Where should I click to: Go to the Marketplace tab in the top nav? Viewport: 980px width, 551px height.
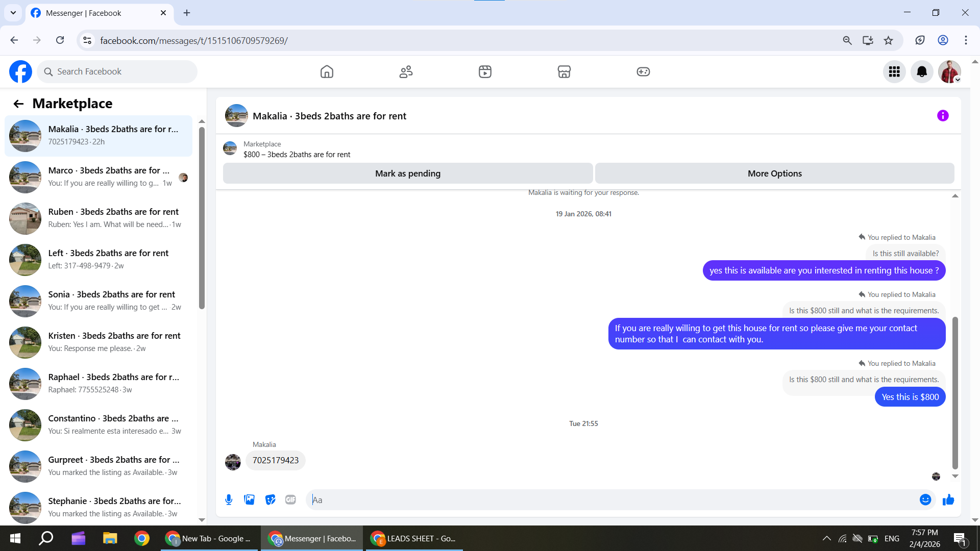(x=564, y=72)
